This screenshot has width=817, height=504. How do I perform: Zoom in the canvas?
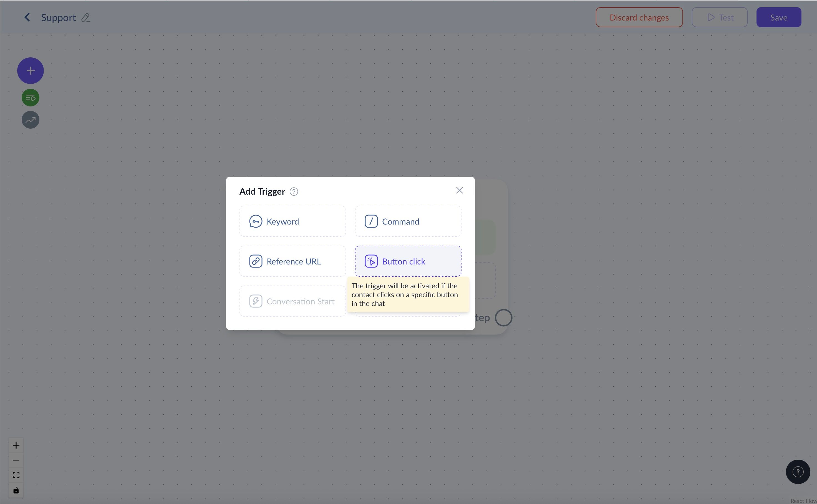(16, 445)
